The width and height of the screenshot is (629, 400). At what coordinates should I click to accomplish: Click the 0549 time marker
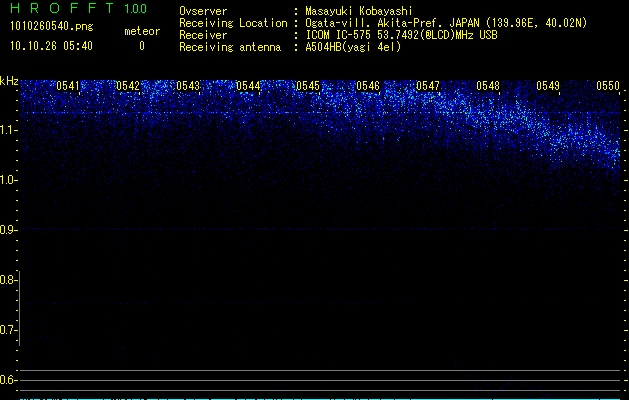[x=548, y=86]
